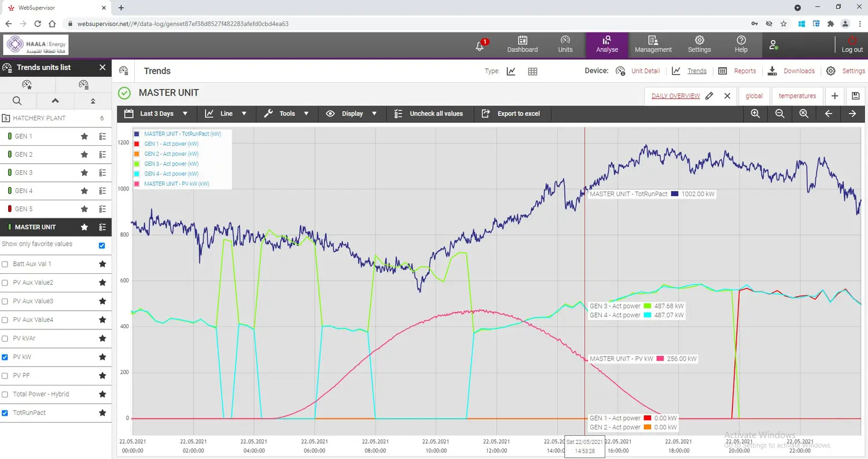Open the Management section
Image resolution: width=868 pixels, height=459 pixels.
pyautogui.click(x=653, y=45)
